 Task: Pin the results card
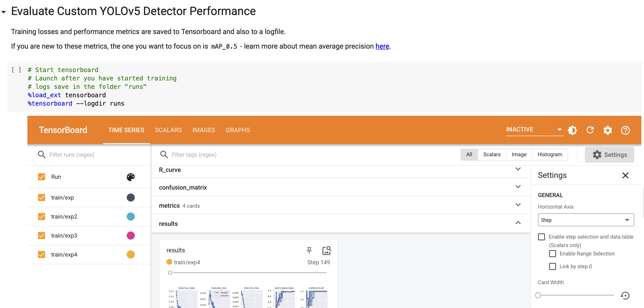pos(309,250)
